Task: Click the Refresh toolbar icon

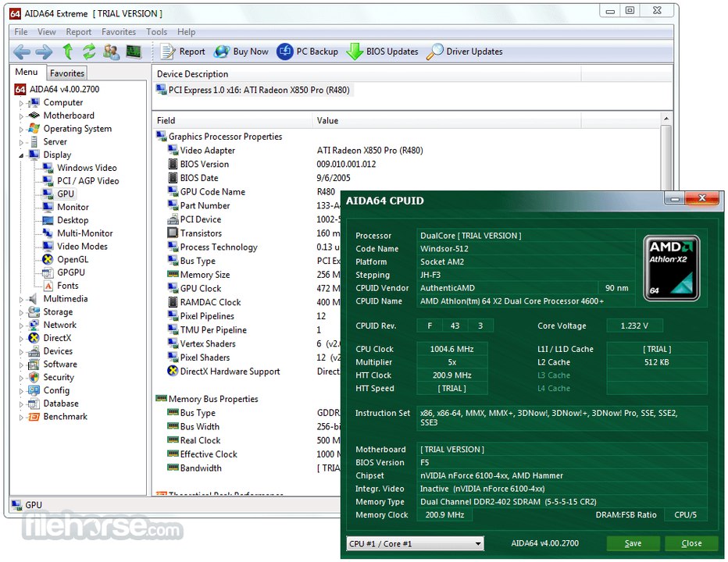Action: point(89,52)
